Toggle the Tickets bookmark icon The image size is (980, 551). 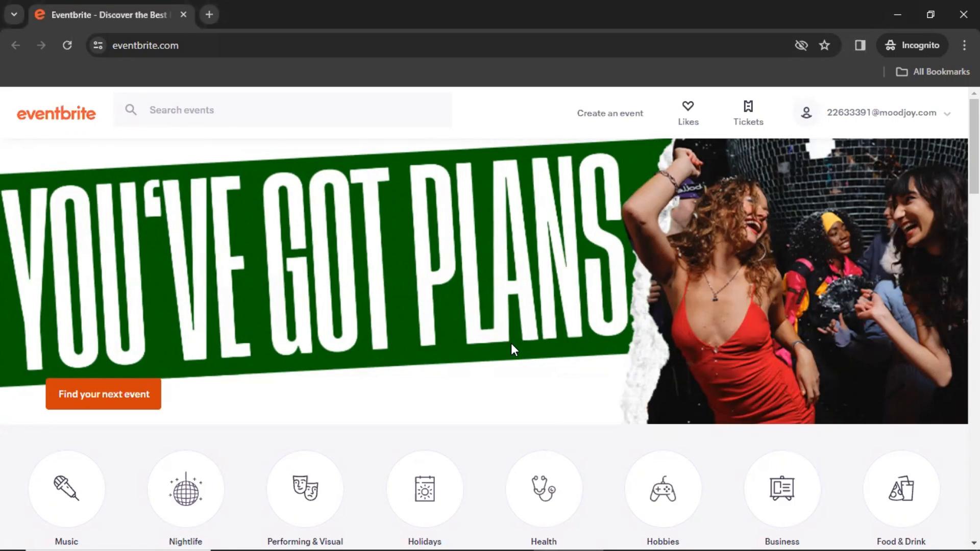click(748, 106)
